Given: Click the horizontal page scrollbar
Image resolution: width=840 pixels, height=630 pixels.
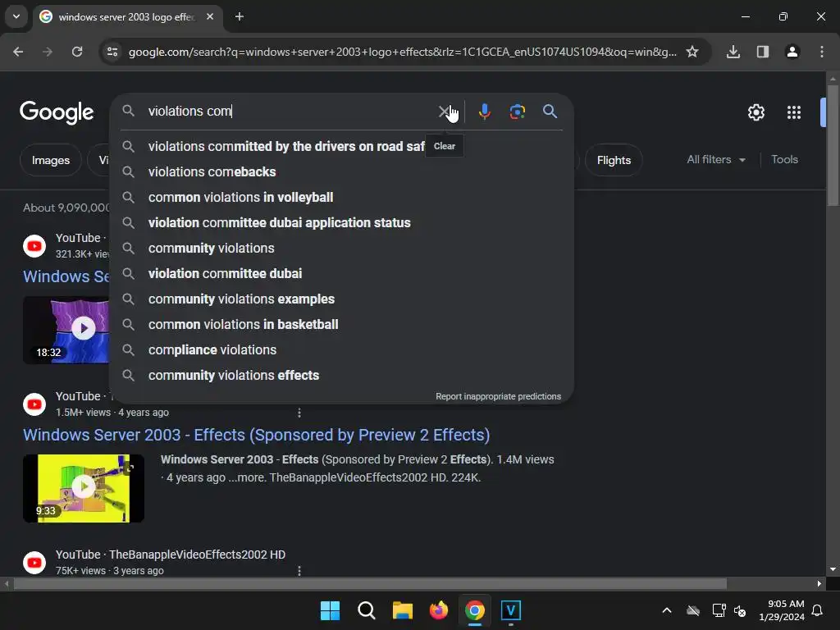Looking at the screenshot, I should 370,583.
